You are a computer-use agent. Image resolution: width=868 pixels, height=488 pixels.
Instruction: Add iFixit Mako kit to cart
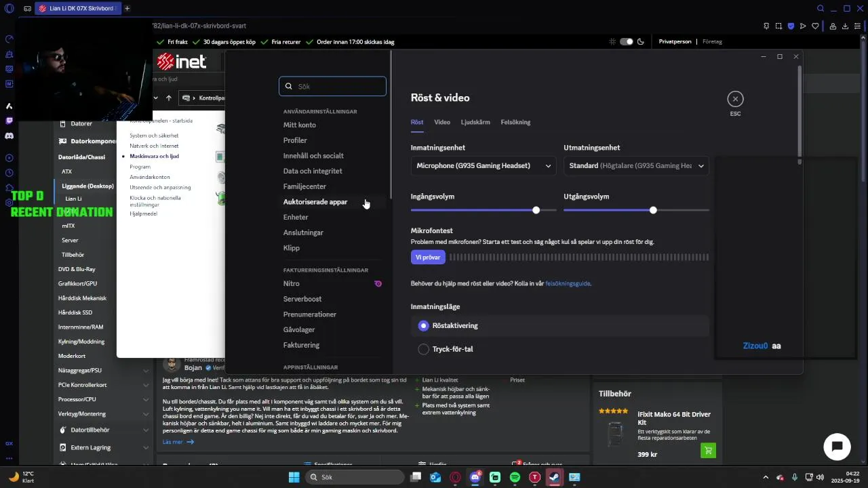click(x=708, y=450)
